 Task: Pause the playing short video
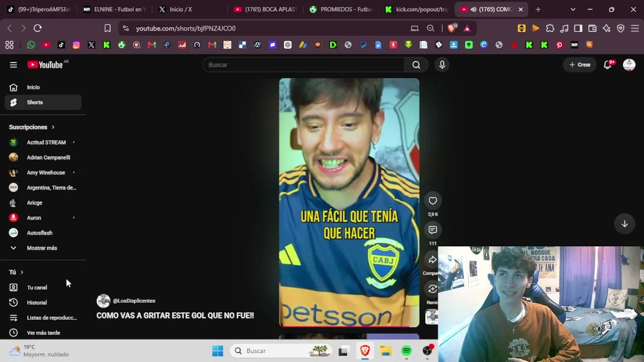349,203
